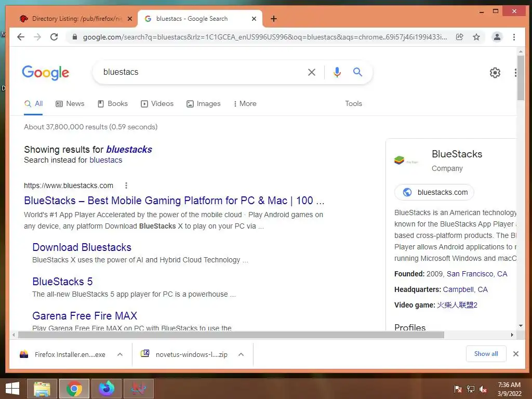Viewport: 532px width, 399px height.
Task: Click the scroll right arrow
Action: pyautogui.click(x=512, y=335)
